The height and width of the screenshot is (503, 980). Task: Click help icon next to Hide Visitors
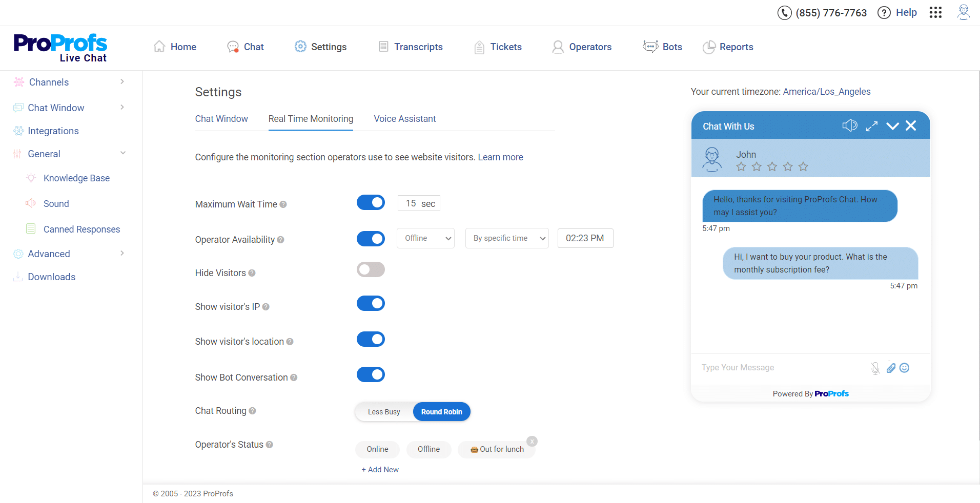tap(252, 273)
